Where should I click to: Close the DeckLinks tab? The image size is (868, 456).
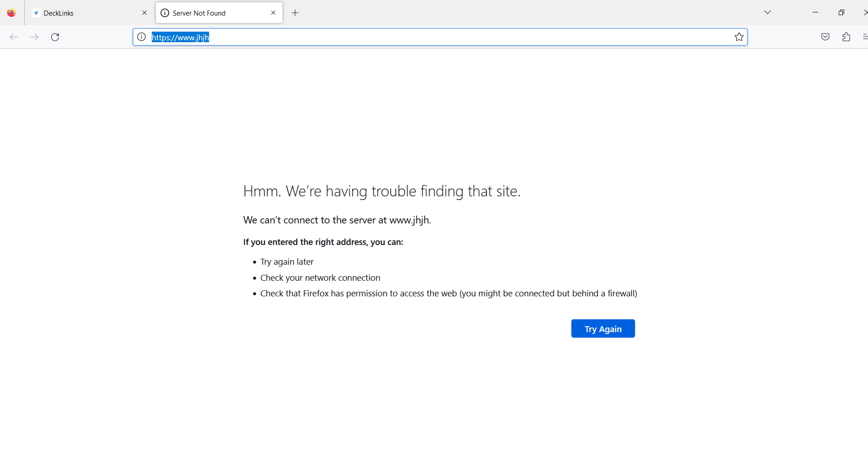[x=144, y=13]
